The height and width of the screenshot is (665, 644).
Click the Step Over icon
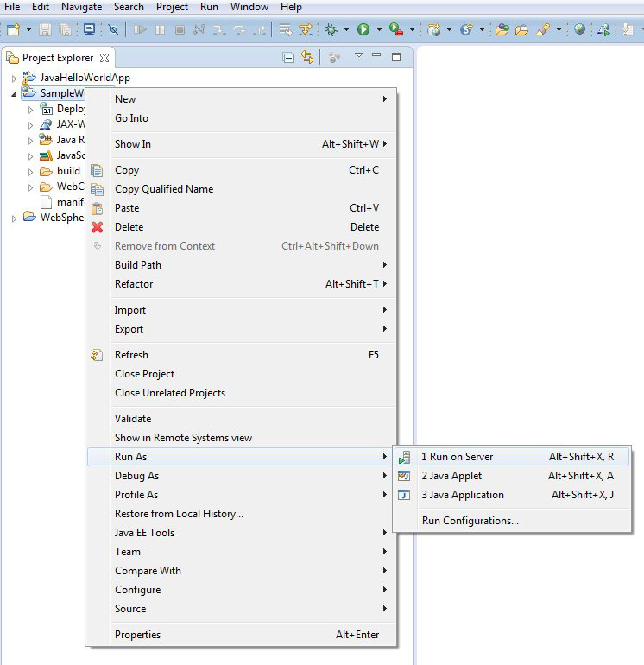[239, 29]
